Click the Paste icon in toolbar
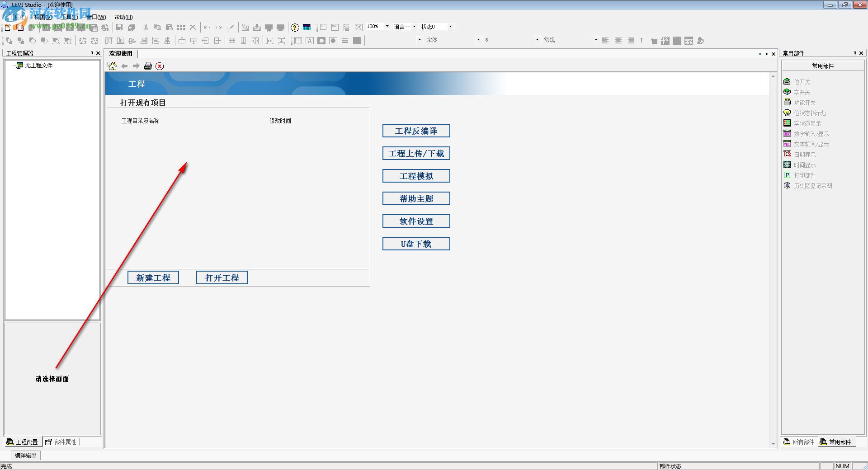 point(169,27)
